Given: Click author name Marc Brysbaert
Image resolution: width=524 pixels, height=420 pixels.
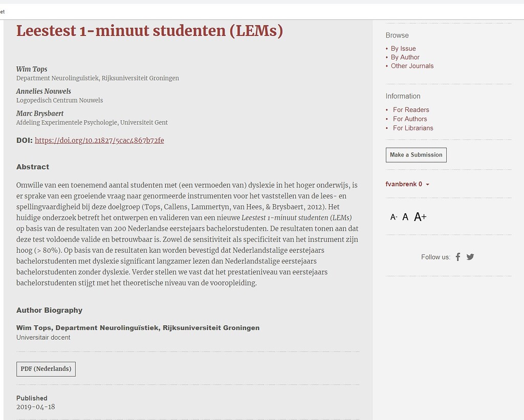Looking at the screenshot, I should pos(40,114).
